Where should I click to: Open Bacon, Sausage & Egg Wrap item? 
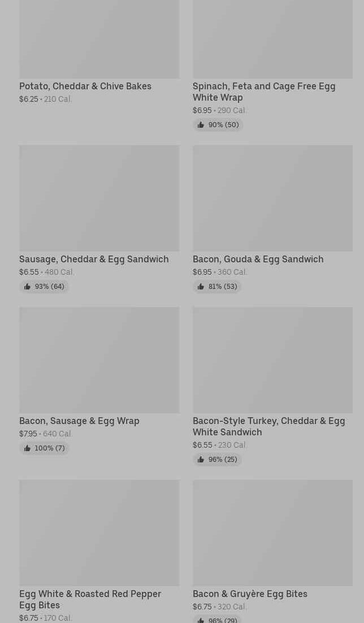tap(79, 421)
